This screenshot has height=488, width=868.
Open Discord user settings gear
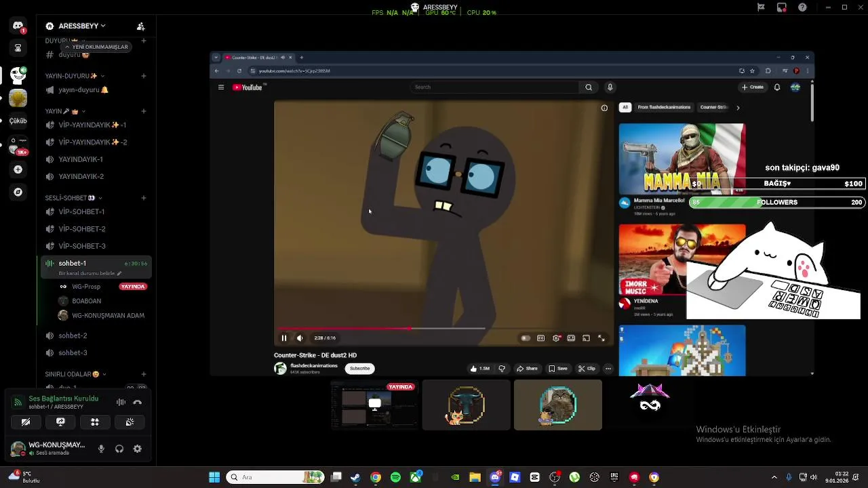click(138, 449)
